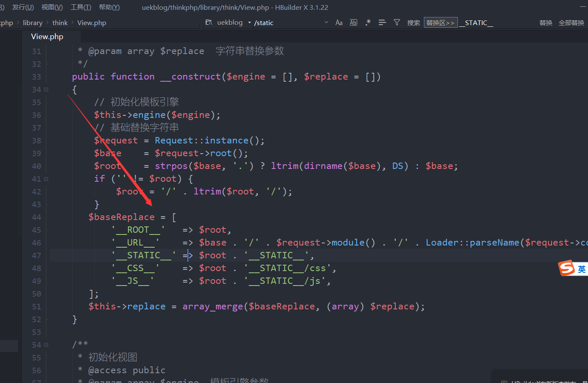Collapse the comment fold at line 54
Viewport: 588px width, 383px height.
(x=46, y=345)
